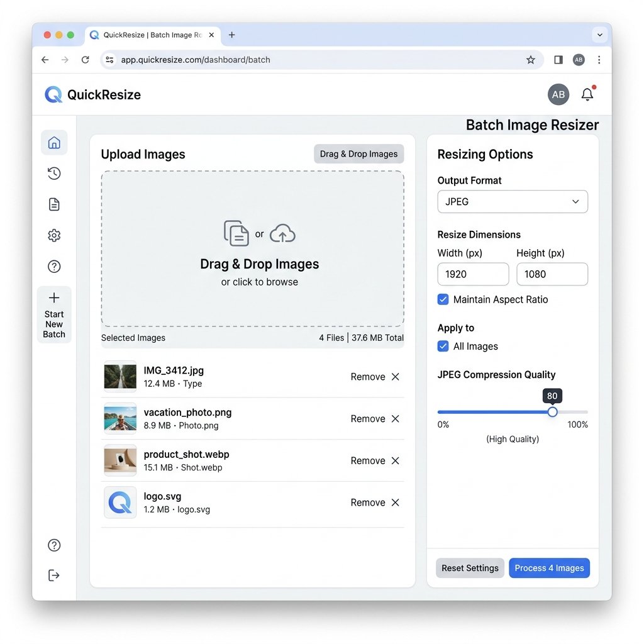The image size is (644, 644).
Task: Click the X icon for vacation_photo.png
Action: [x=395, y=418]
